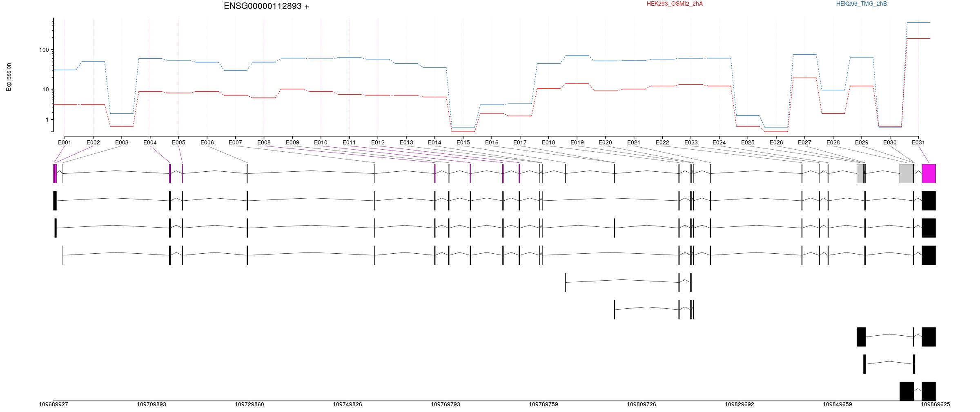Click genomic coordinate 109709893
Screen dimensions: 980x412
pos(151,404)
